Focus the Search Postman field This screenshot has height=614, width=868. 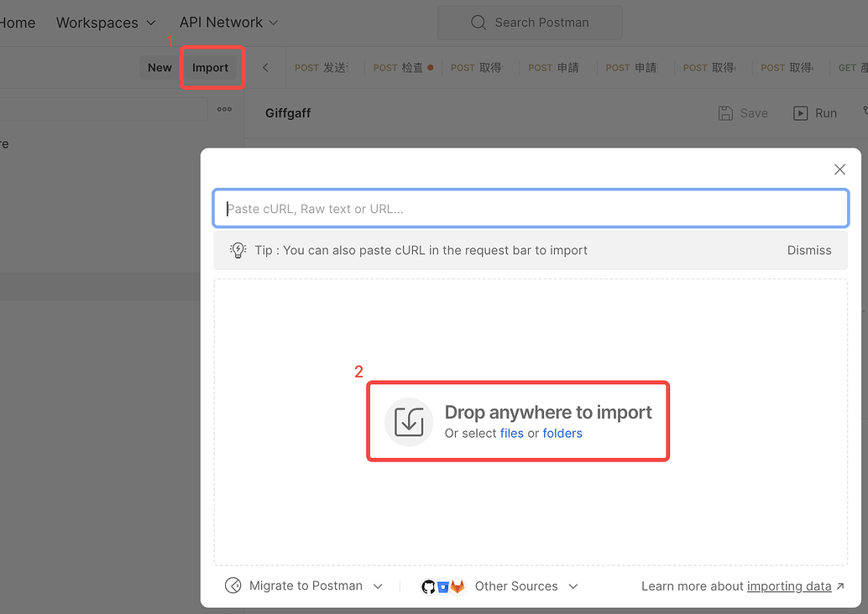click(x=530, y=23)
